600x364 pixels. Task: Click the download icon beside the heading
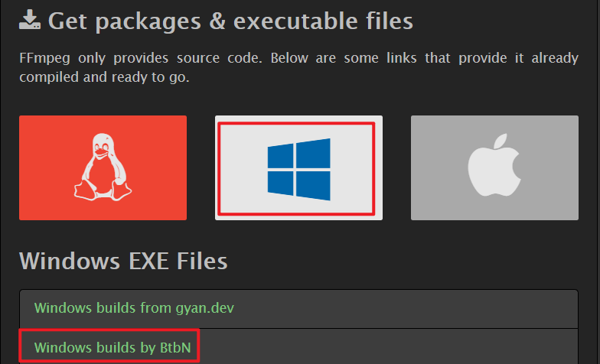[30, 20]
